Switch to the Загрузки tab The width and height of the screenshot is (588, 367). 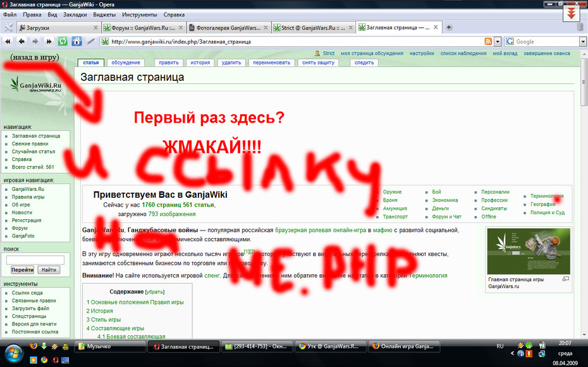point(59,28)
